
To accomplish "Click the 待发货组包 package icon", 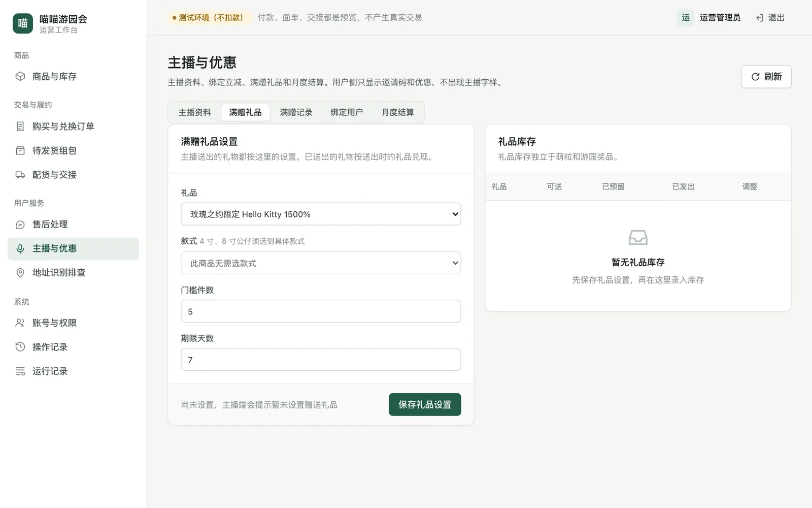I will click(x=20, y=150).
